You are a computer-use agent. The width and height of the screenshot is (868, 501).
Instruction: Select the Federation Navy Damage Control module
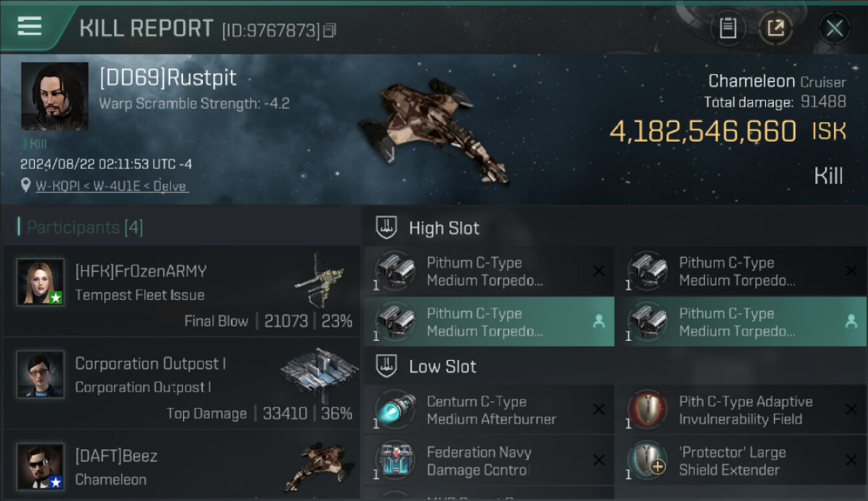(x=488, y=461)
